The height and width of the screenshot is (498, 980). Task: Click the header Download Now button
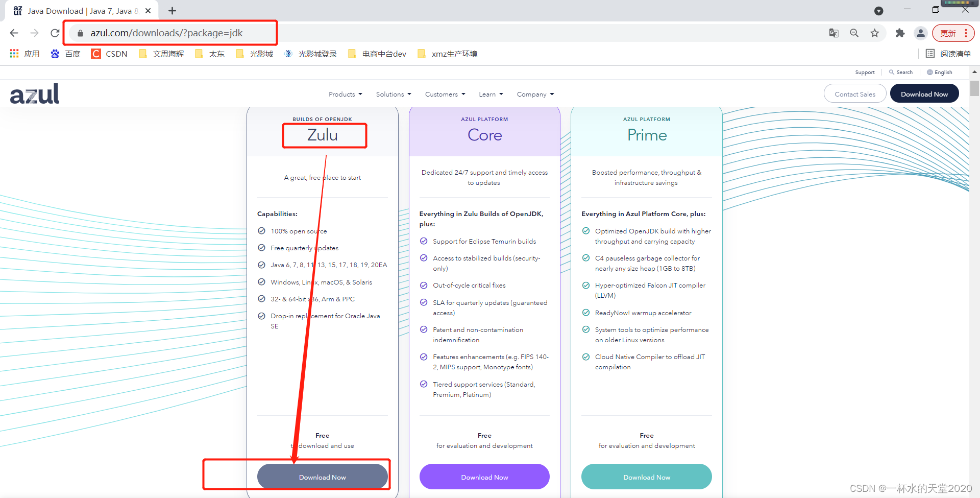point(924,94)
